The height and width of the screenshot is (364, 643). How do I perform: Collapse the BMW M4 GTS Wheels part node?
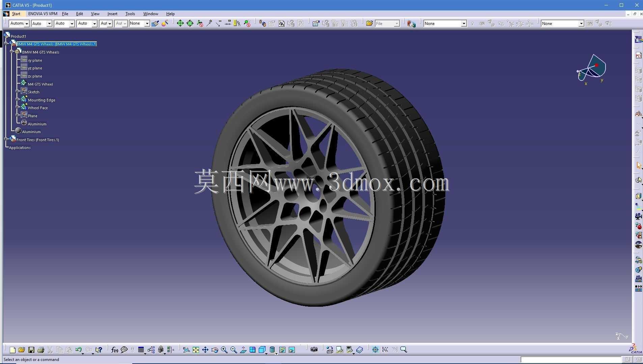coord(12,52)
